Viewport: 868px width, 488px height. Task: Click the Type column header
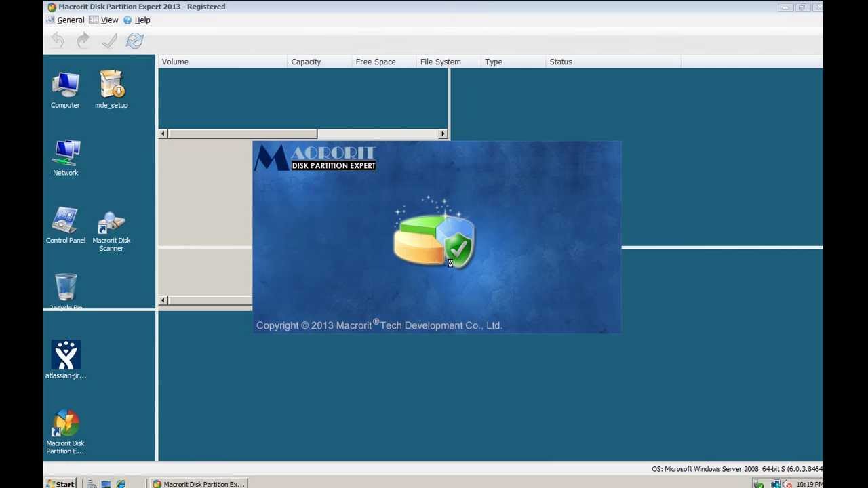513,62
